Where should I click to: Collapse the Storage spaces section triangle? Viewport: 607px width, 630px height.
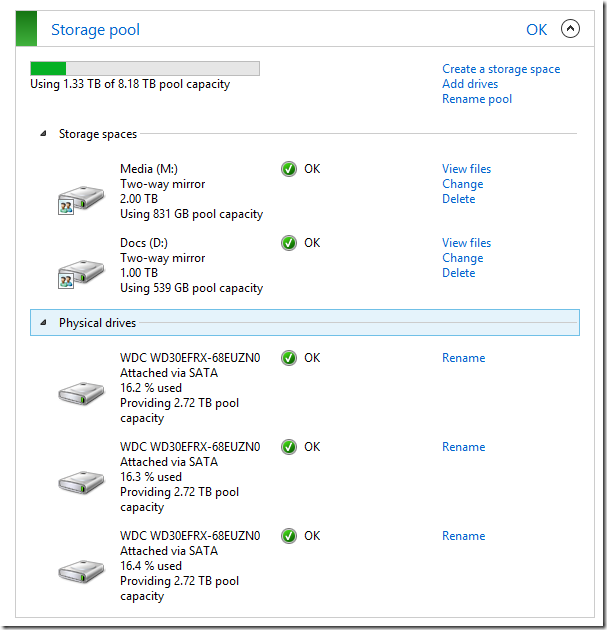click(x=43, y=134)
